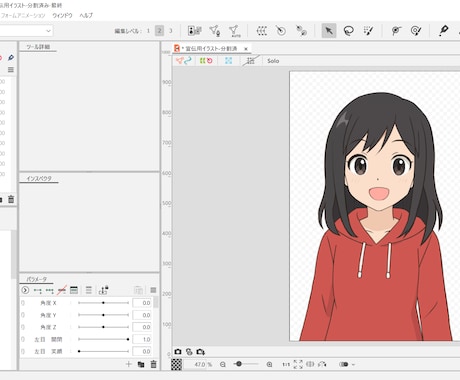Click the onion-skin circles icon beside camera
This screenshot has width=460, height=380.
pyautogui.click(x=189, y=352)
